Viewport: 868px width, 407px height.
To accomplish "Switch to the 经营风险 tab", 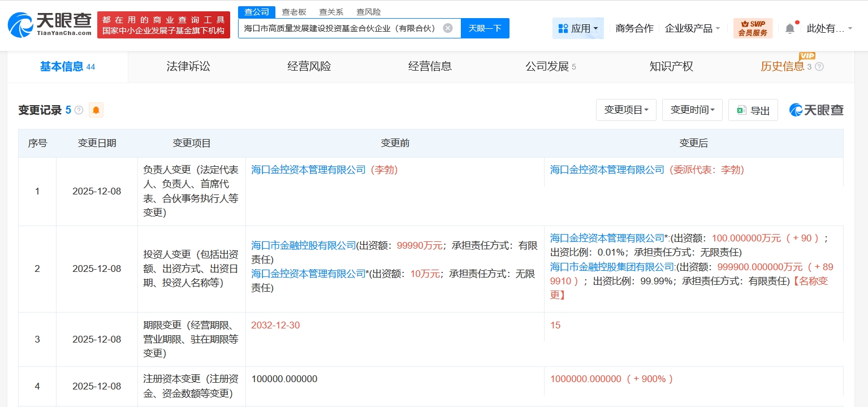I will (x=309, y=67).
